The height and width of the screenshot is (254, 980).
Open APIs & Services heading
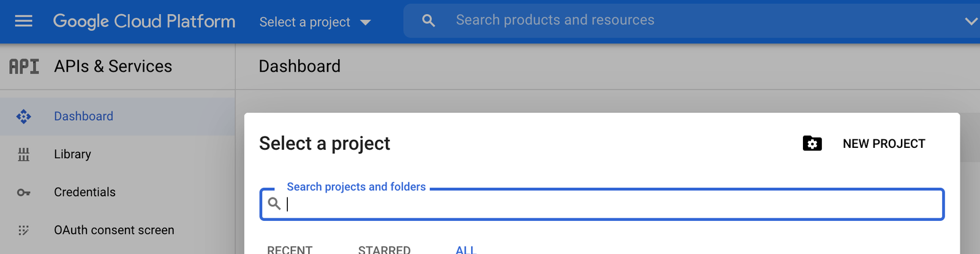coord(113,66)
